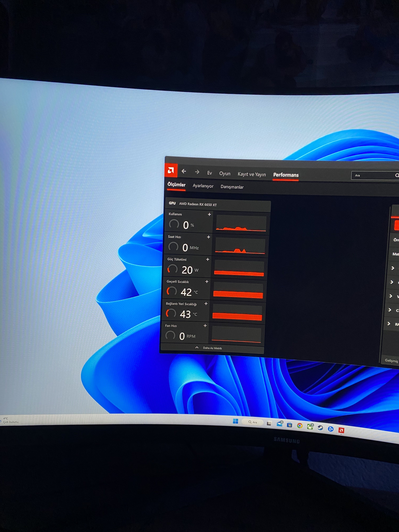This screenshot has width=399, height=532.
Task: Switch to the Ayarlanıyor sub-tab
Action: (203, 186)
